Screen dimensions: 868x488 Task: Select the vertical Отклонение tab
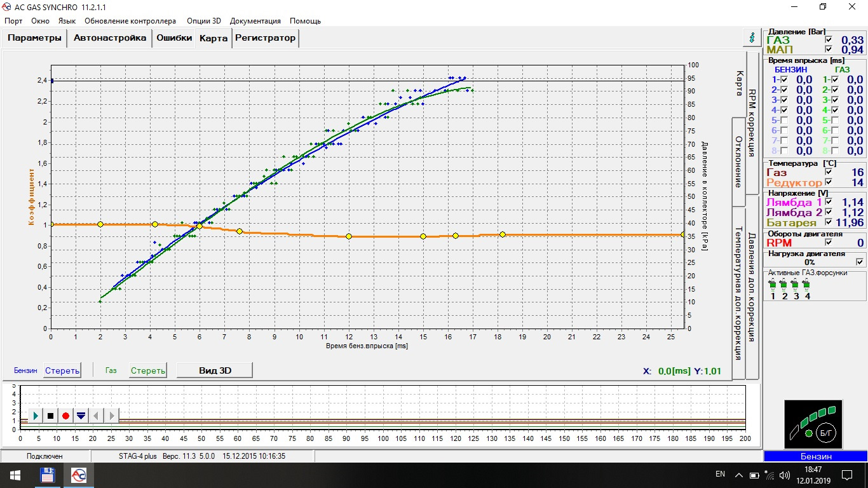coord(738,162)
